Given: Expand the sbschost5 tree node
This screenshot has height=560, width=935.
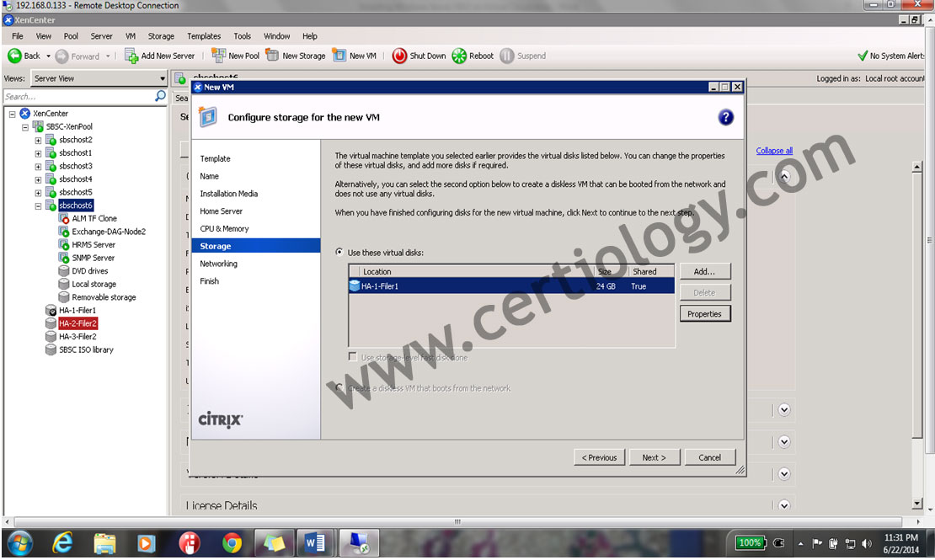Looking at the screenshot, I should coord(38,193).
